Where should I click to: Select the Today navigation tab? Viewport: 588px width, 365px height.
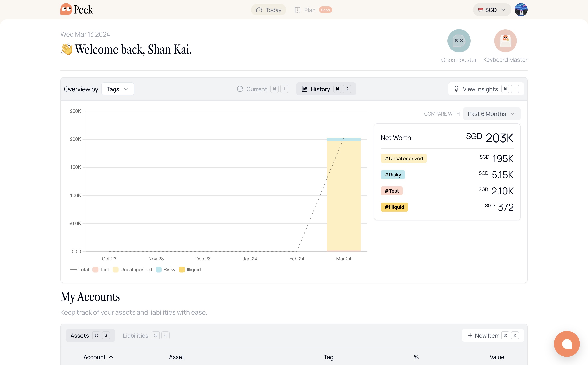269,10
